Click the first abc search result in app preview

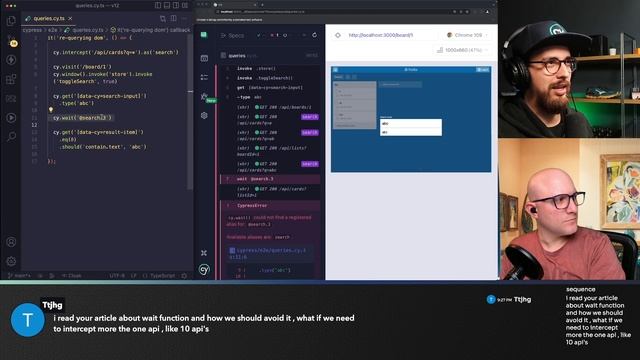pos(411,123)
